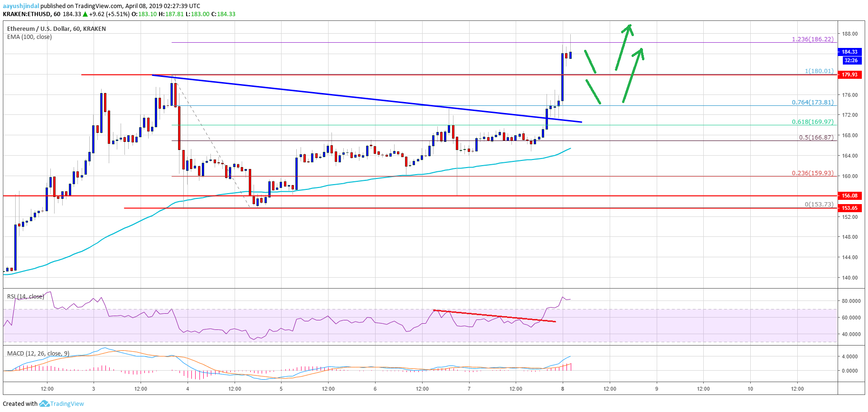The image size is (868, 412).
Task: Click the MACD axis value 4.0000
Action: click(x=849, y=356)
